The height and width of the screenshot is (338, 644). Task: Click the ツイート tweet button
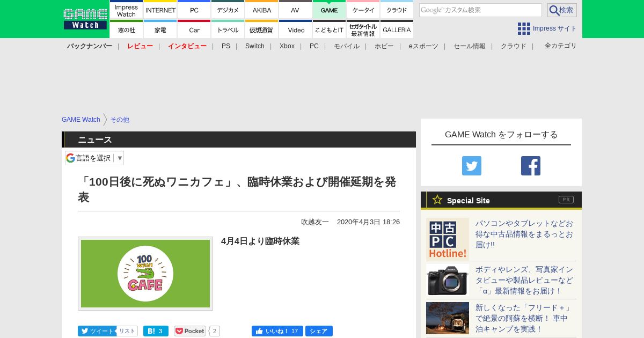coord(97,331)
